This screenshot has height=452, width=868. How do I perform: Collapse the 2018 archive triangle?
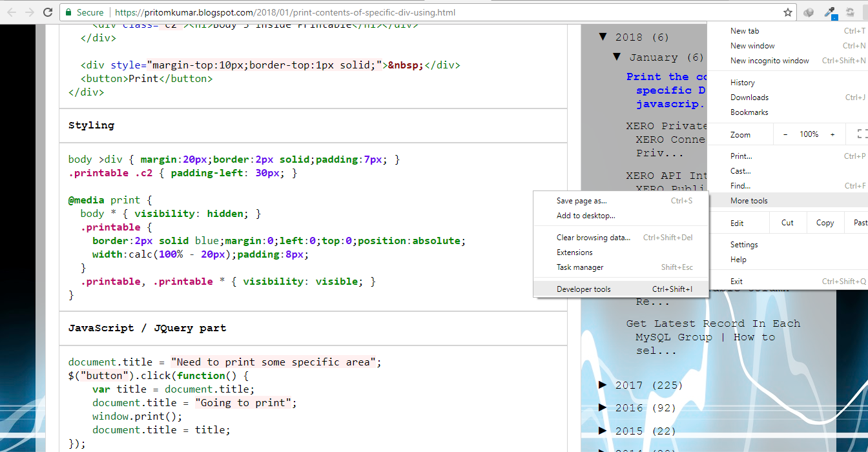point(603,37)
